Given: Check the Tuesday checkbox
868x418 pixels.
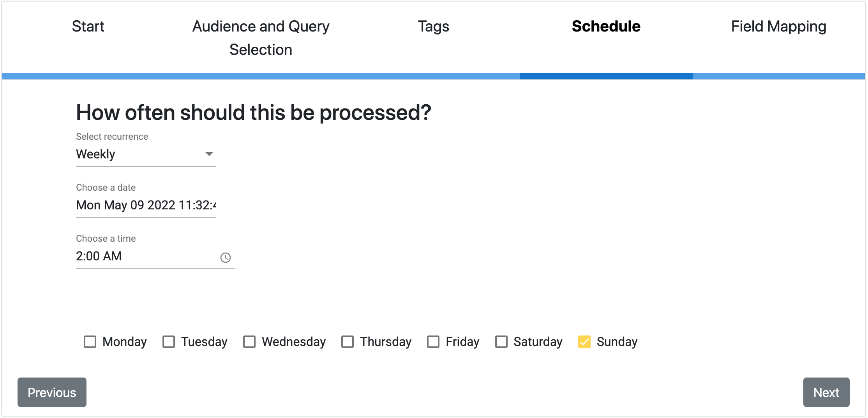Looking at the screenshot, I should click(169, 342).
